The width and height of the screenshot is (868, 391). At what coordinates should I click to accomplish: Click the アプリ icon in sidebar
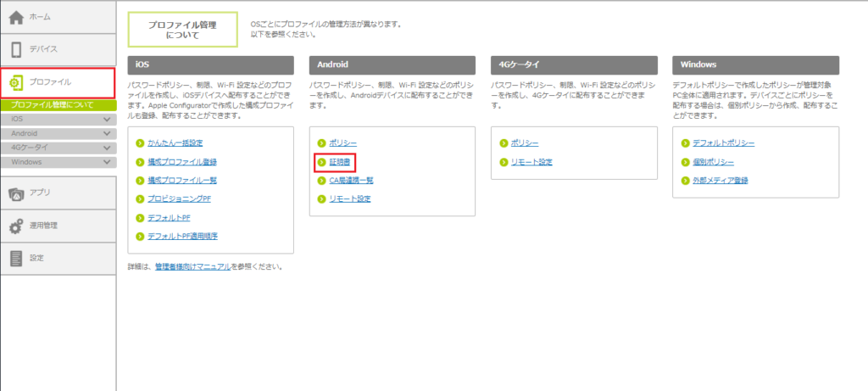click(16, 194)
